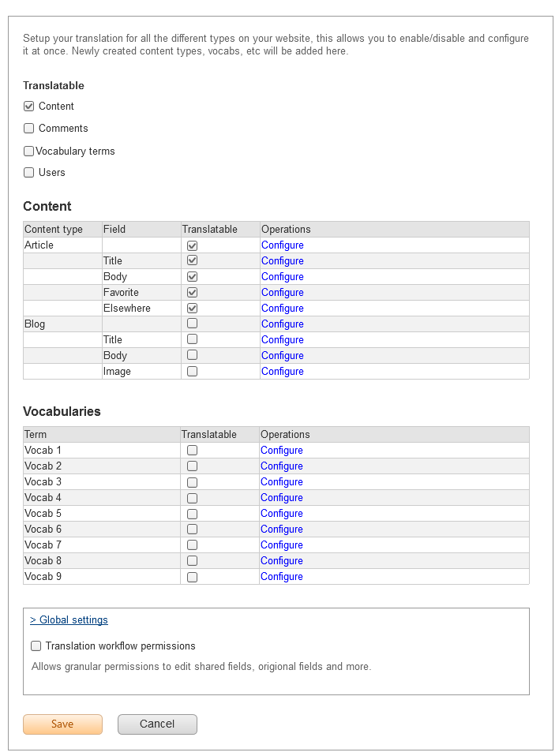Enable Translation workflow permissions checkbox
559x756 pixels.
[x=36, y=646]
